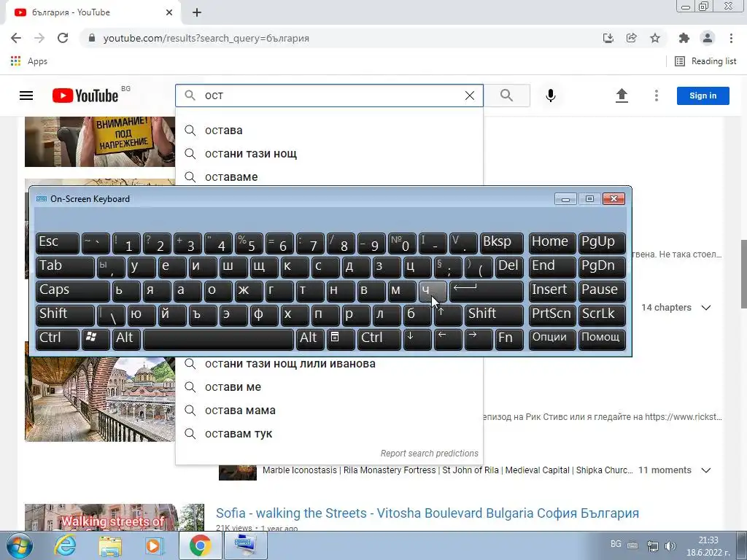Viewport: 747px width, 560px height.
Task: Open the Sofia walking the Streets video title
Action: click(427, 513)
